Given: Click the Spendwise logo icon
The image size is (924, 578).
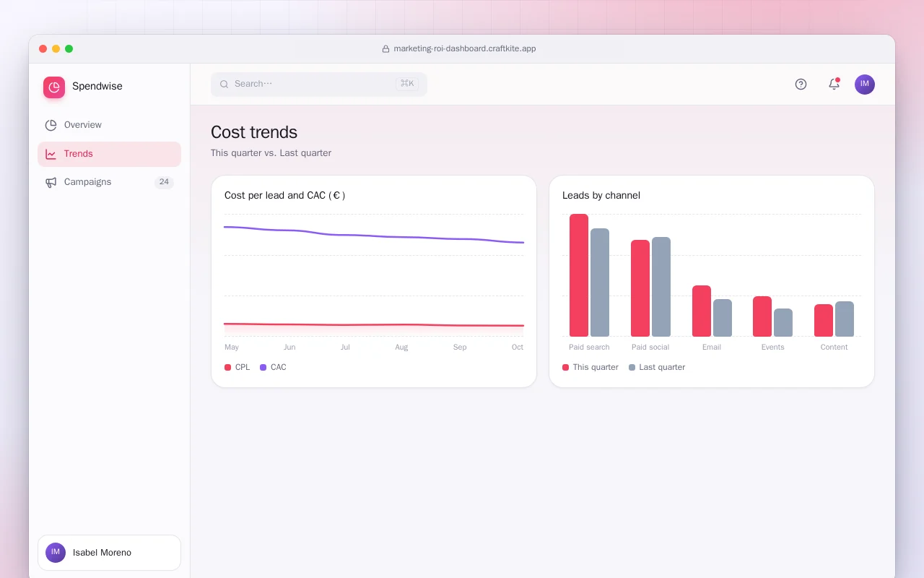Looking at the screenshot, I should coord(54,87).
